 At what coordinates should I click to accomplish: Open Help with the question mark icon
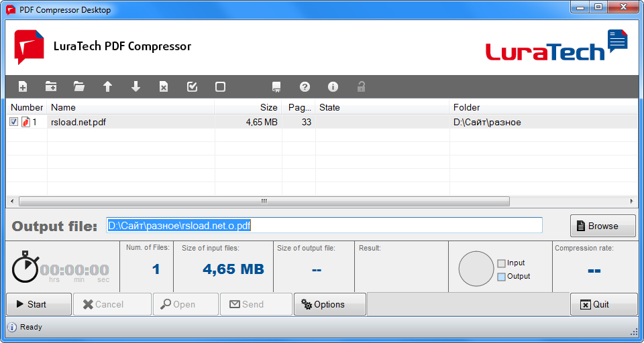pyautogui.click(x=305, y=86)
